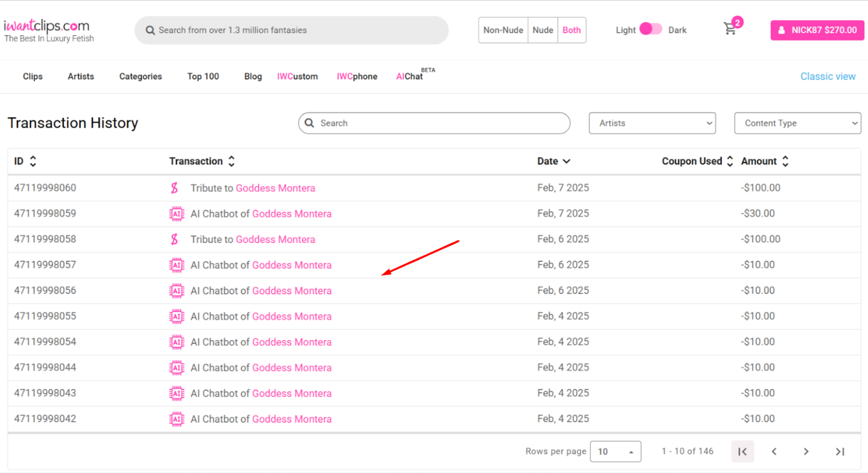Switch to Classic view link
This screenshot has height=473, width=868.
click(x=828, y=77)
